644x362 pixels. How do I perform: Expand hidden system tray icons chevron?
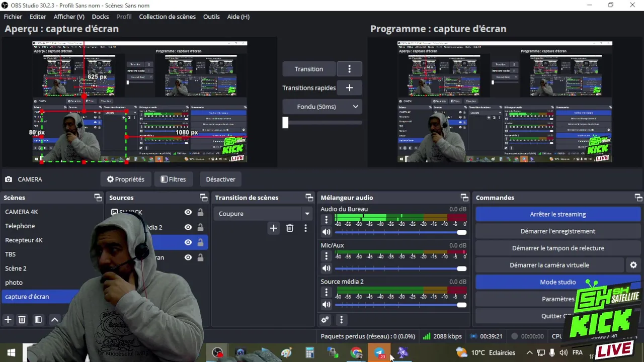[x=529, y=352]
